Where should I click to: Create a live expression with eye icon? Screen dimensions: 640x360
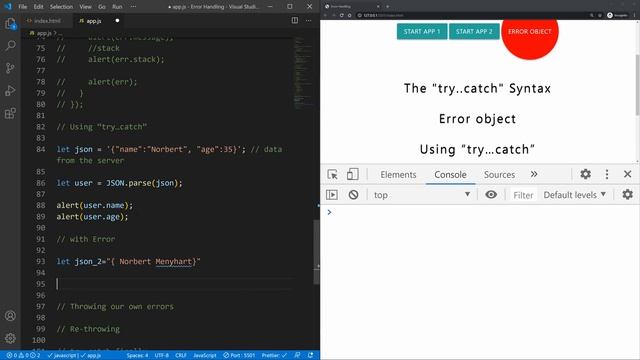click(491, 195)
